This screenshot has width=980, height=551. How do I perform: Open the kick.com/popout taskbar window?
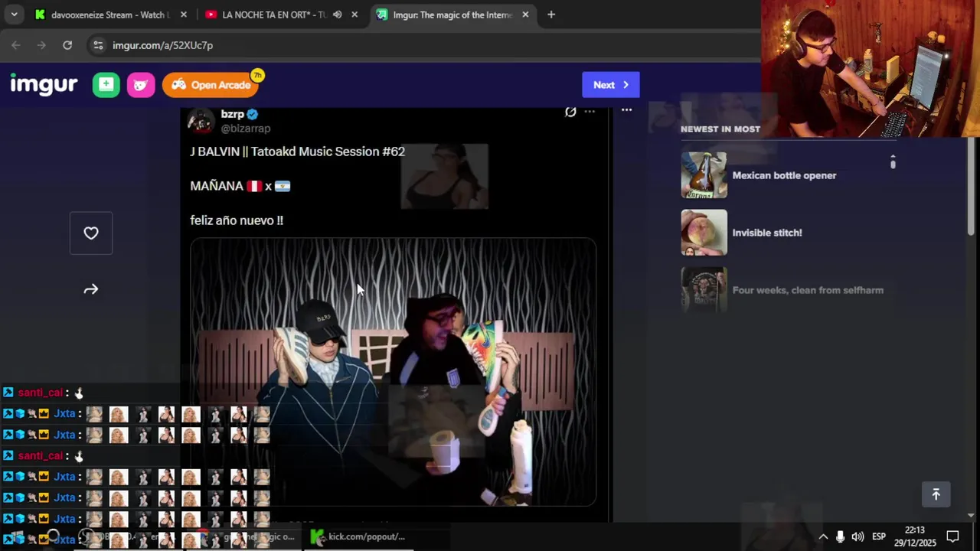pyautogui.click(x=358, y=536)
